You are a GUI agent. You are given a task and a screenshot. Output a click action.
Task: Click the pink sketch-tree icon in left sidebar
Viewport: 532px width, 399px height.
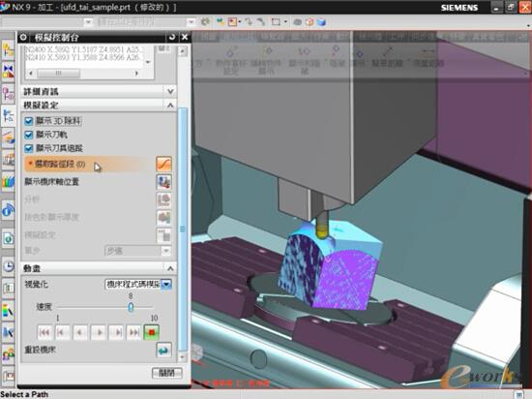click(x=8, y=94)
